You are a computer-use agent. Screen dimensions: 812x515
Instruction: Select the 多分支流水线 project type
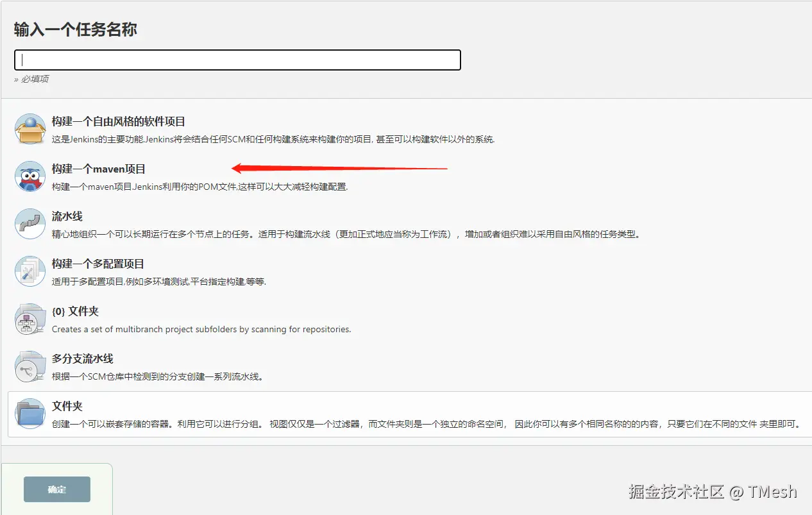click(x=82, y=359)
